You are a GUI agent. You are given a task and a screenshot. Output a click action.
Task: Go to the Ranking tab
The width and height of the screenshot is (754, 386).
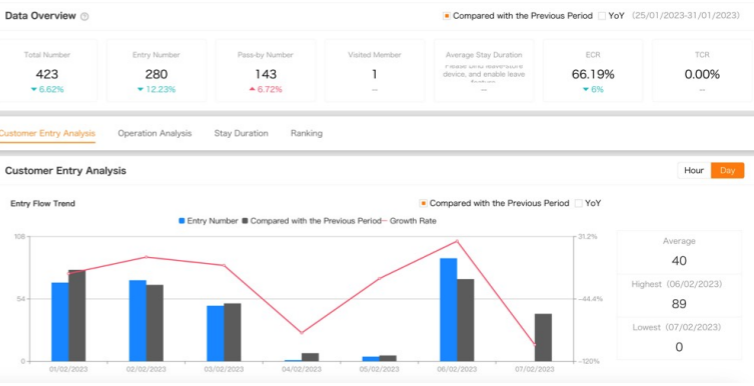(306, 133)
